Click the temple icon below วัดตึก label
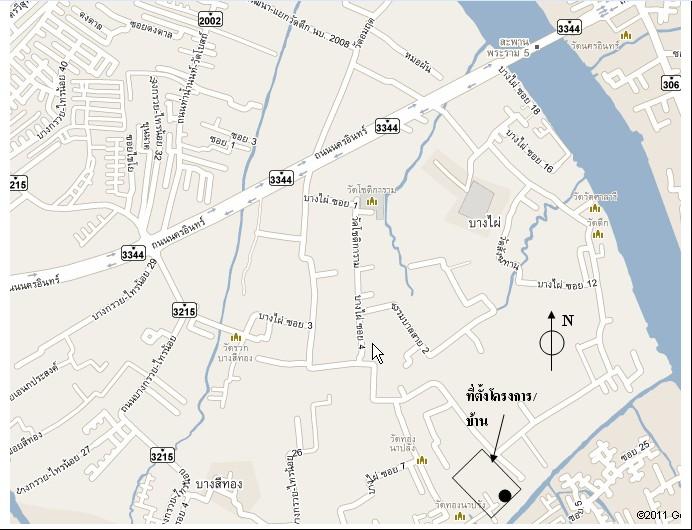This screenshot has height=530, width=692. pyautogui.click(x=598, y=234)
